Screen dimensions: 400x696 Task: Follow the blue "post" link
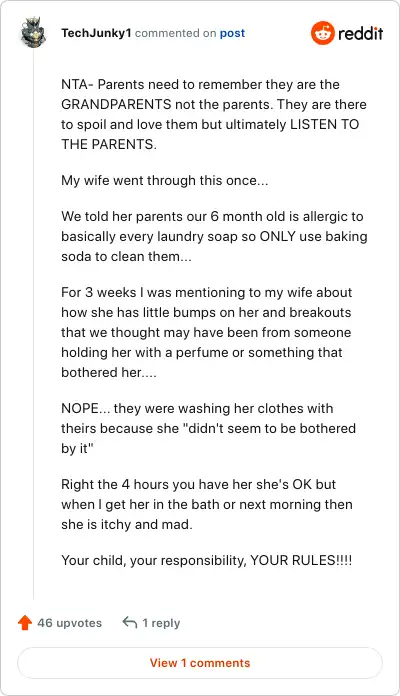(232, 33)
